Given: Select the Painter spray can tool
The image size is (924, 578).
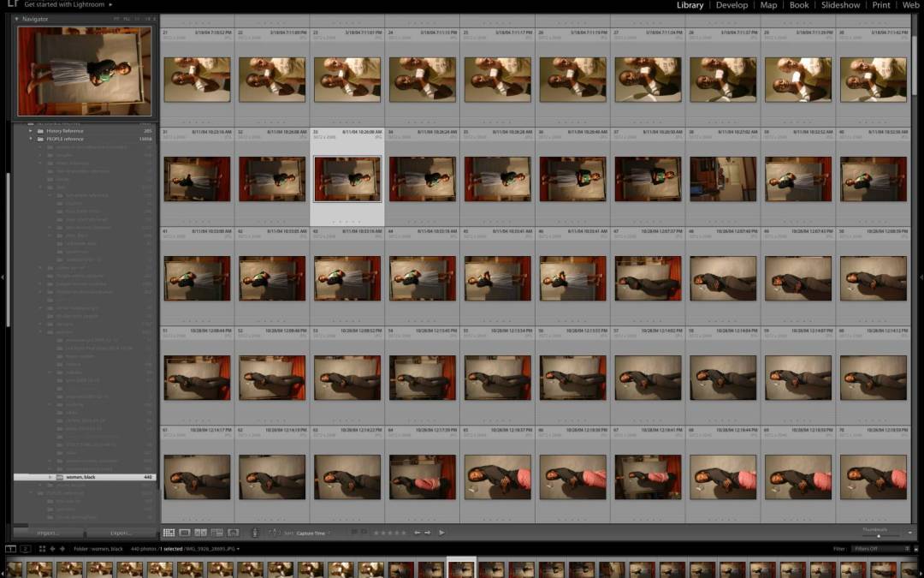Looking at the screenshot, I should click(255, 533).
